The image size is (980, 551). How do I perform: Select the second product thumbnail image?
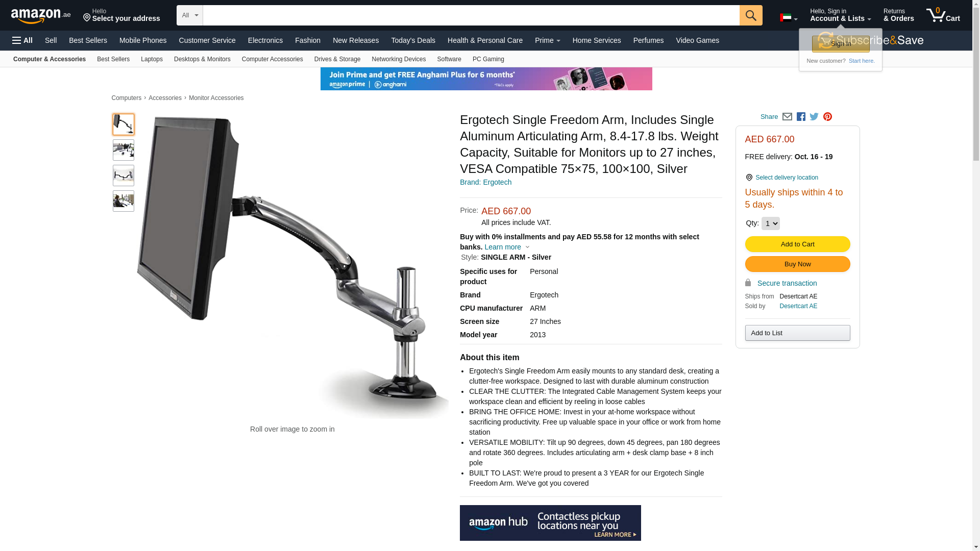click(124, 150)
